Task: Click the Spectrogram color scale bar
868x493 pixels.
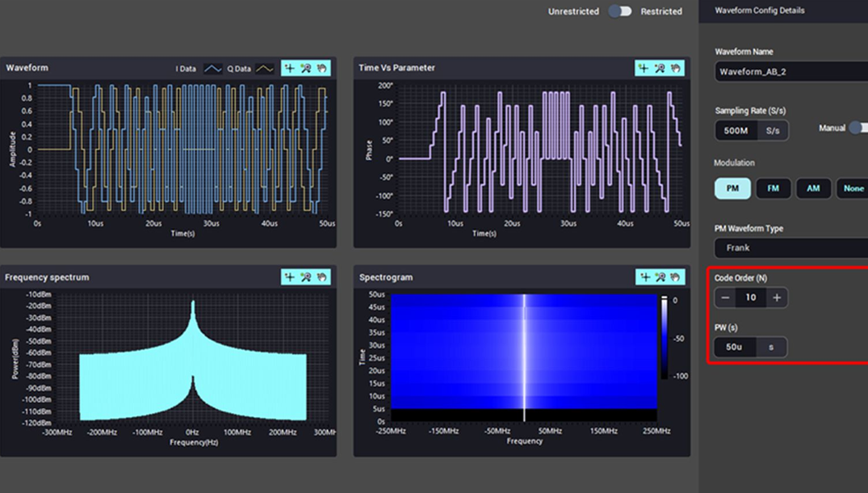Action: click(665, 338)
